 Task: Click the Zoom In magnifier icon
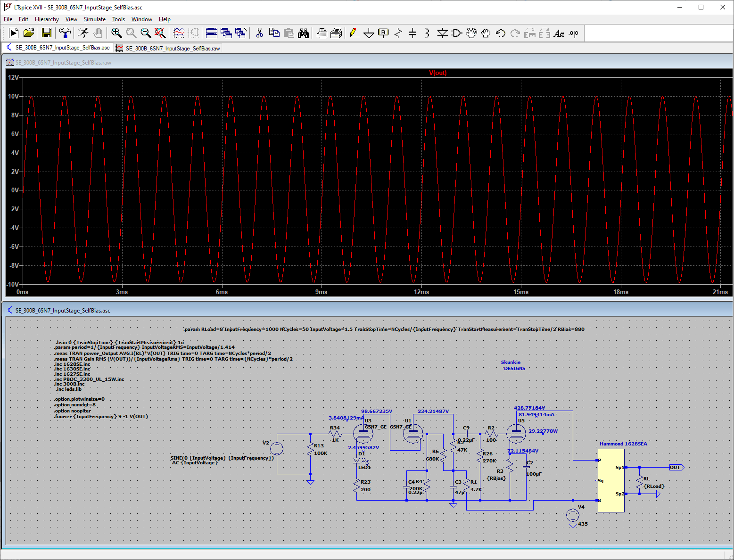116,33
